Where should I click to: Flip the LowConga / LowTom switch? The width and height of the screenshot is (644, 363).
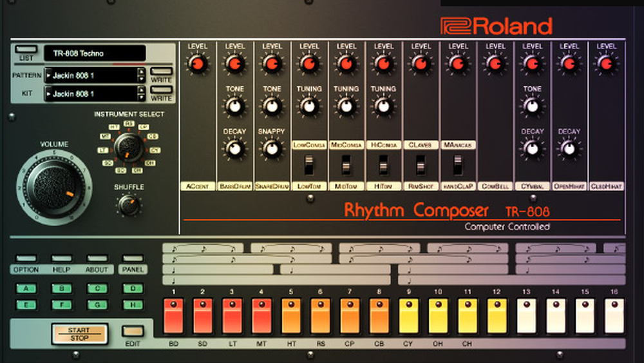click(x=309, y=165)
